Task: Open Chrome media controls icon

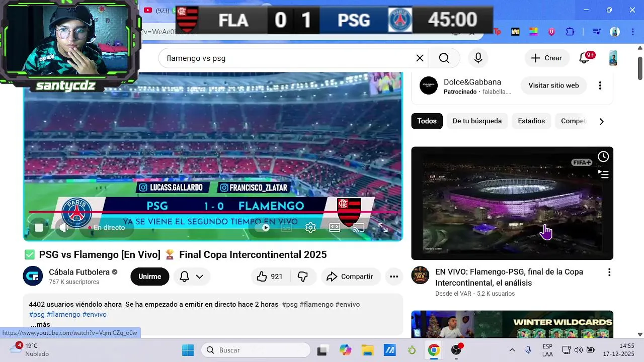Action: 597,32
